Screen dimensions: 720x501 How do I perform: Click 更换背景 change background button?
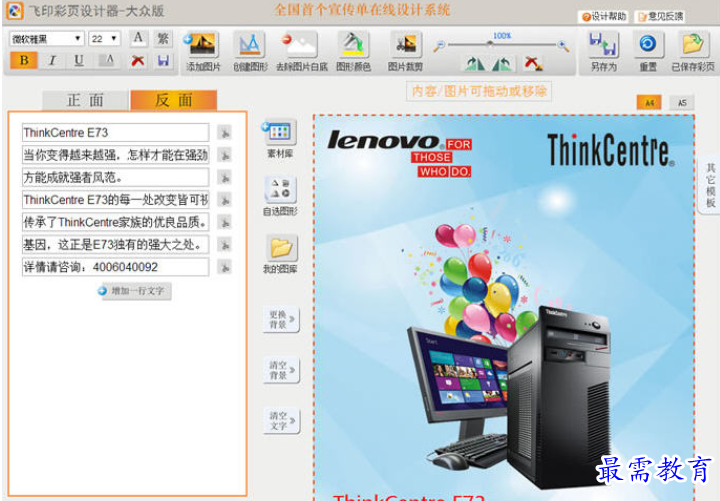click(x=281, y=319)
